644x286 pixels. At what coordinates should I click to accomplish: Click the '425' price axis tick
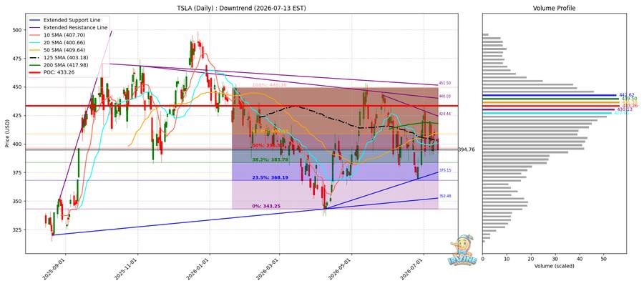click(x=18, y=116)
